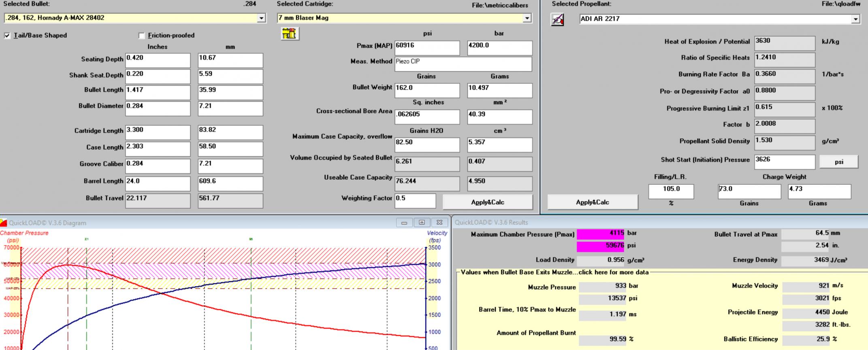Viewport: 868px width, 350px height.
Task: Click the Case Length mm field
Action: click(230, 149)
